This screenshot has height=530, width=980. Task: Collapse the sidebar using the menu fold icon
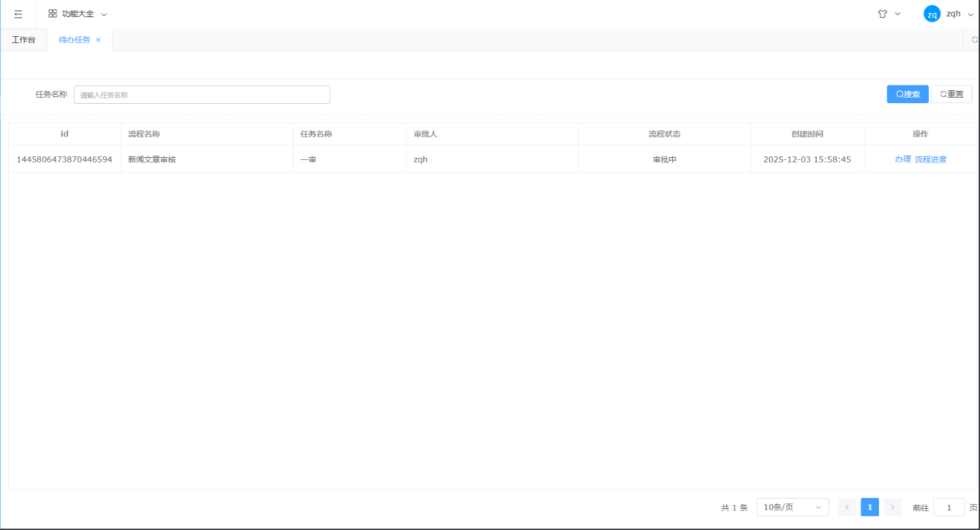tap(18, 14)
